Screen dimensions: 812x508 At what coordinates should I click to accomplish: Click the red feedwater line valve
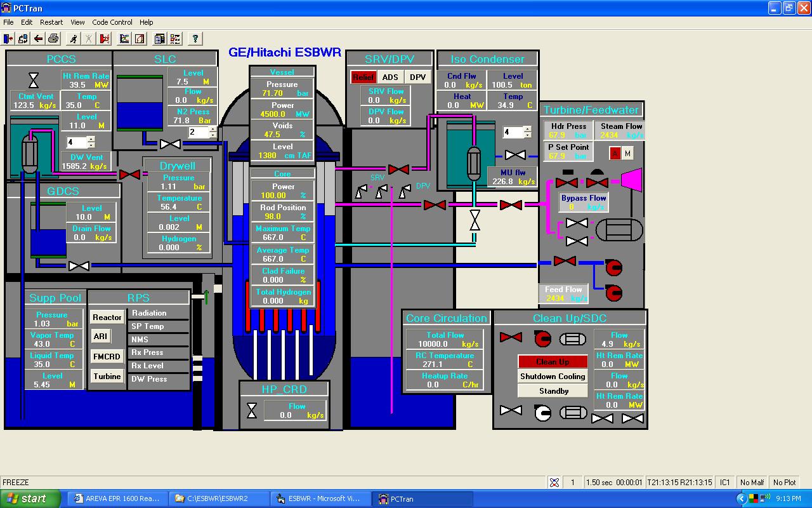tap(565, 261)
